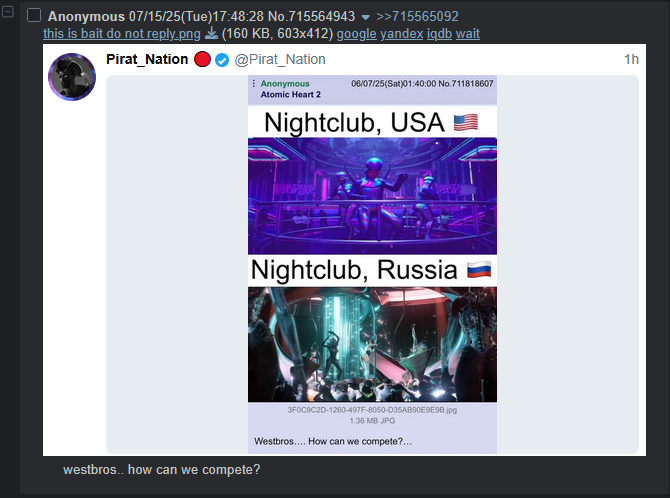Open the post menu dropdown arrow
The width and height of the screenshot is (670, 498).
(x=365, y=18)
